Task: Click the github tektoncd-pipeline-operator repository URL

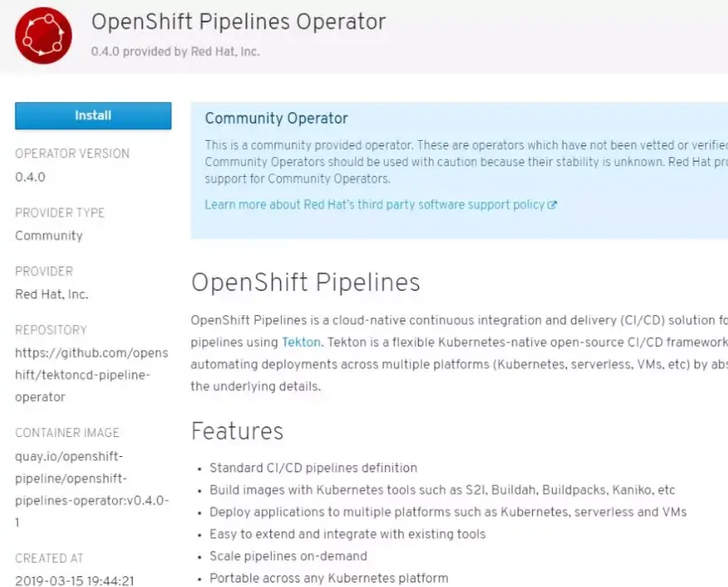Action: pyautogui.click(x=91, y=375)
